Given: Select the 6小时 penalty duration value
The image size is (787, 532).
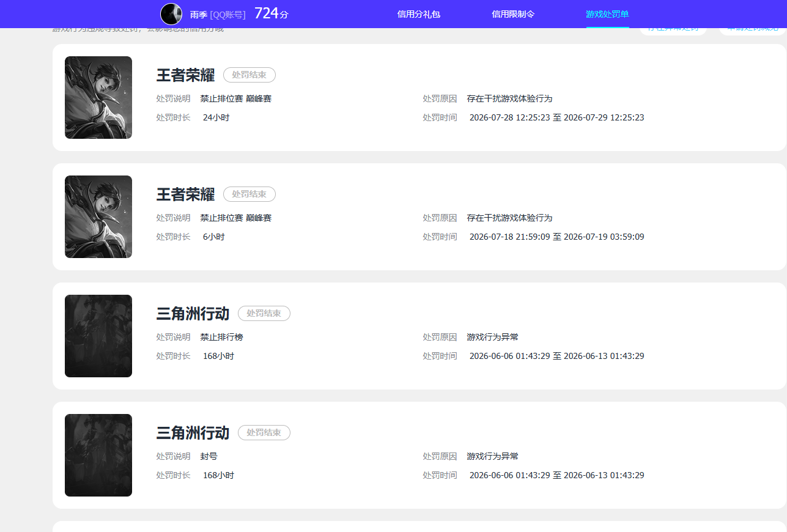Looking at the screenshot, I should click(214, 237).
